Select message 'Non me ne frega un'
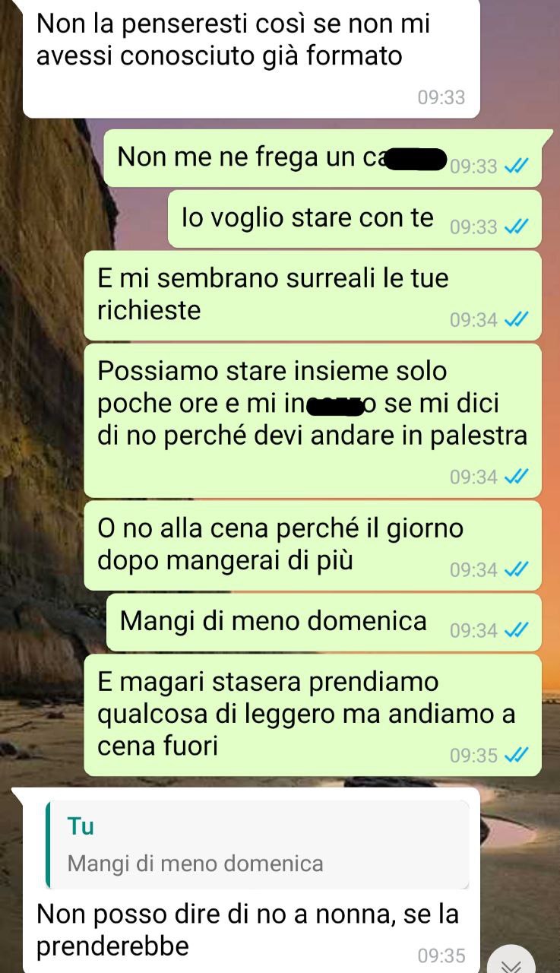560x973 pixels. click(x=322, y=158)
